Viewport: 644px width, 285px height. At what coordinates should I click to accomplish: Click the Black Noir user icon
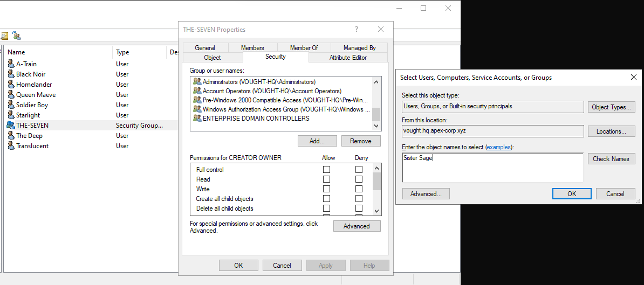click(11, 74)
